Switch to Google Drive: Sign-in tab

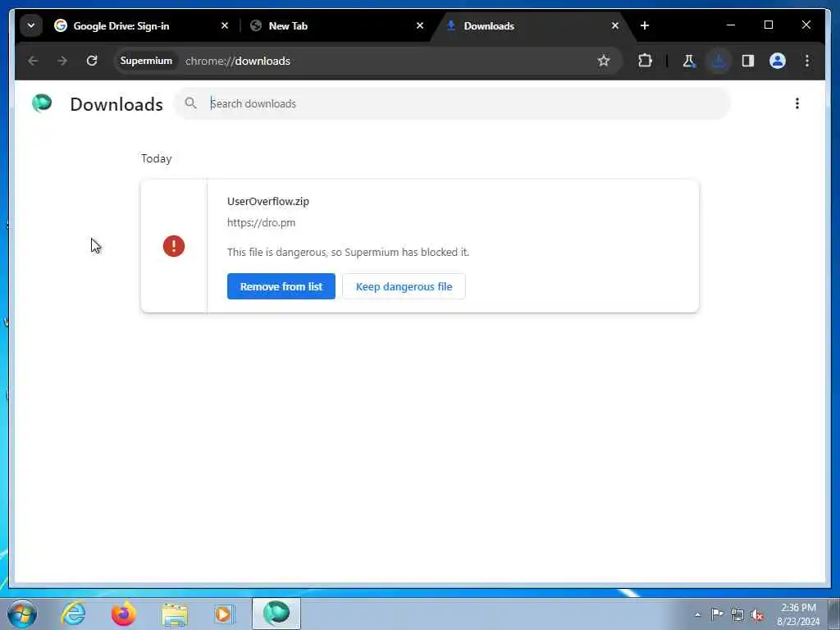click(x=143, y=25)
